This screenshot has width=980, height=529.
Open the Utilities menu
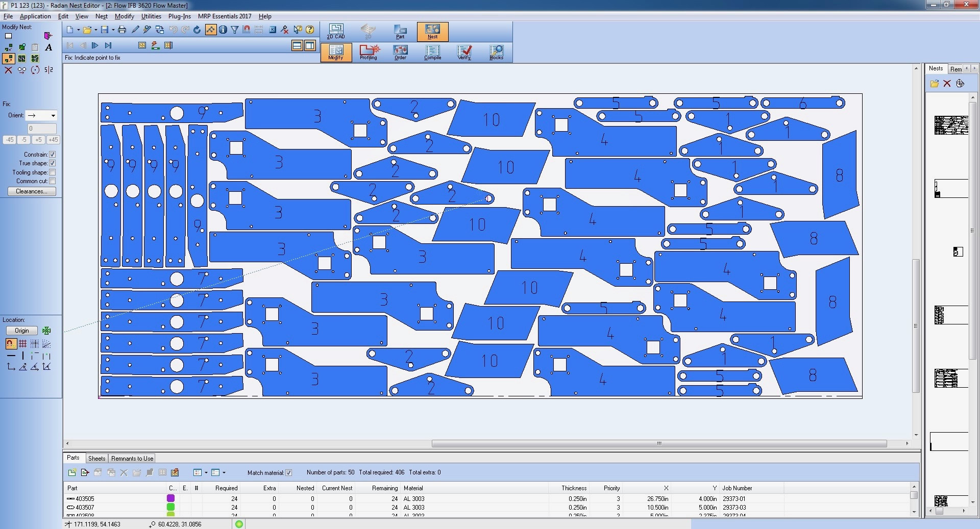(x=151, y=16)
